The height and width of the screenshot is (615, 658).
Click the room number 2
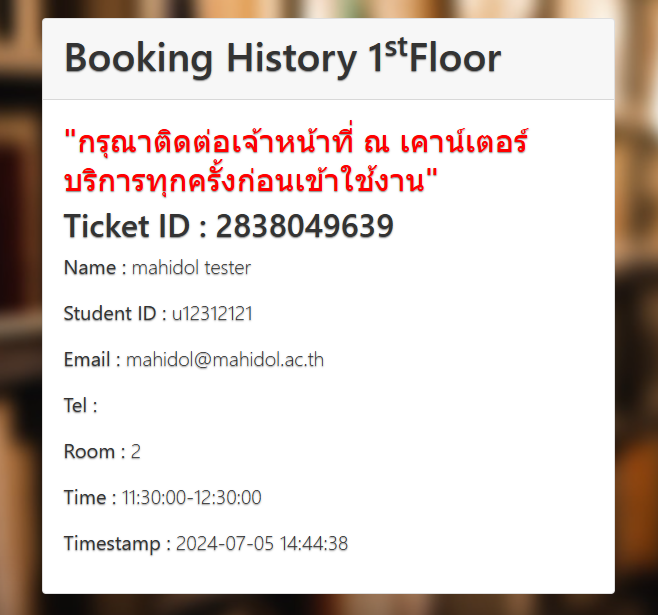(x=135, y=452)
